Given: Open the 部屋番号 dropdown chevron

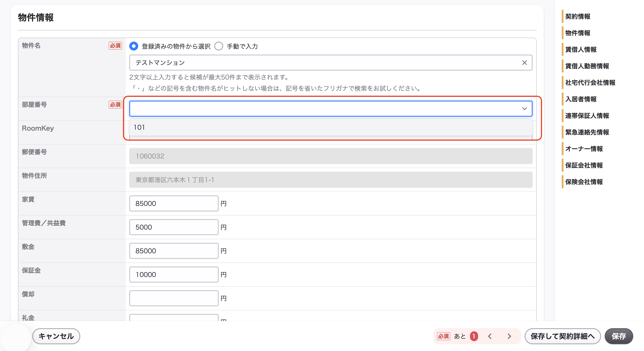Looking at the screenshot, I should tap(524, 109).
